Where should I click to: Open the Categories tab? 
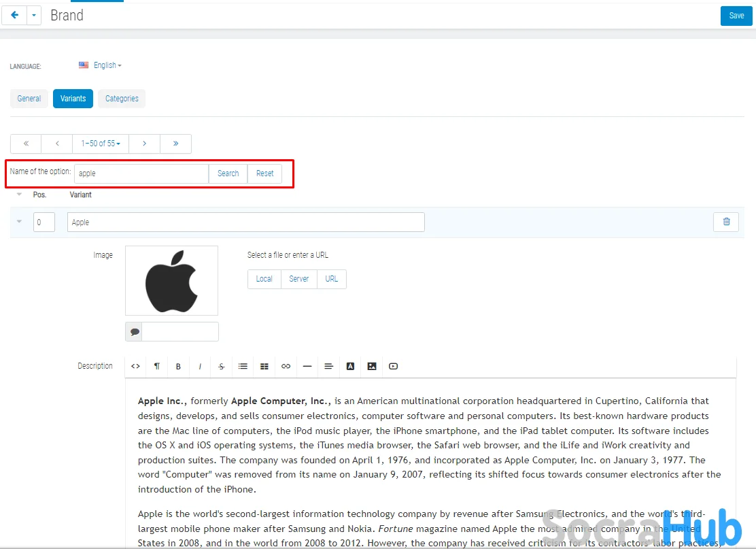122,99
